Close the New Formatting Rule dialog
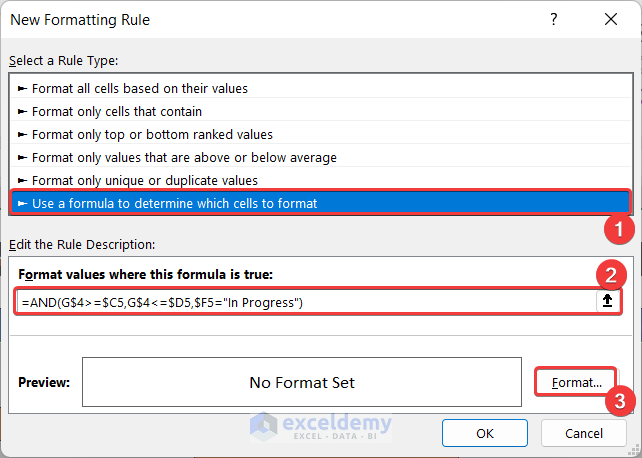642x458 pixels. coord(610,20)
